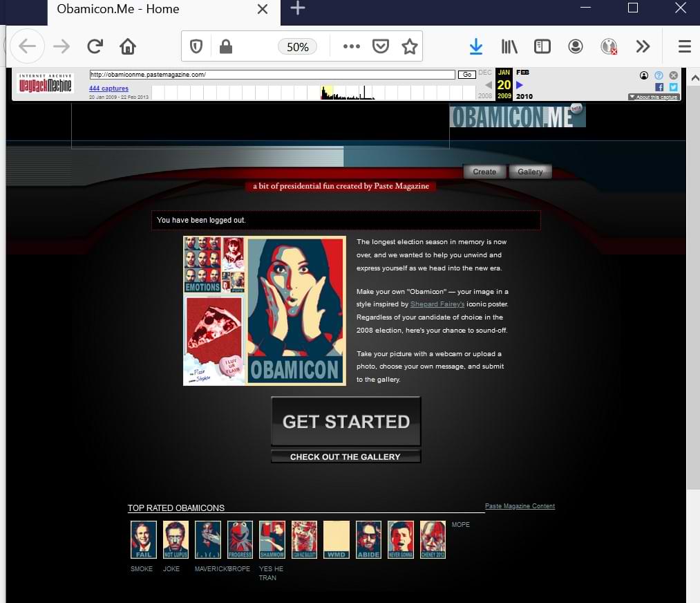The height and width of the screenshot is (603, 700).
Task: Reset the 50% zoom level badge
Action: point(297,46)
